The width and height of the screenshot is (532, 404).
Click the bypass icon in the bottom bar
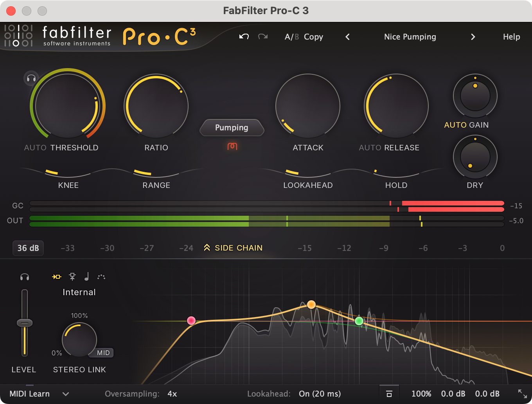point(389,393)
